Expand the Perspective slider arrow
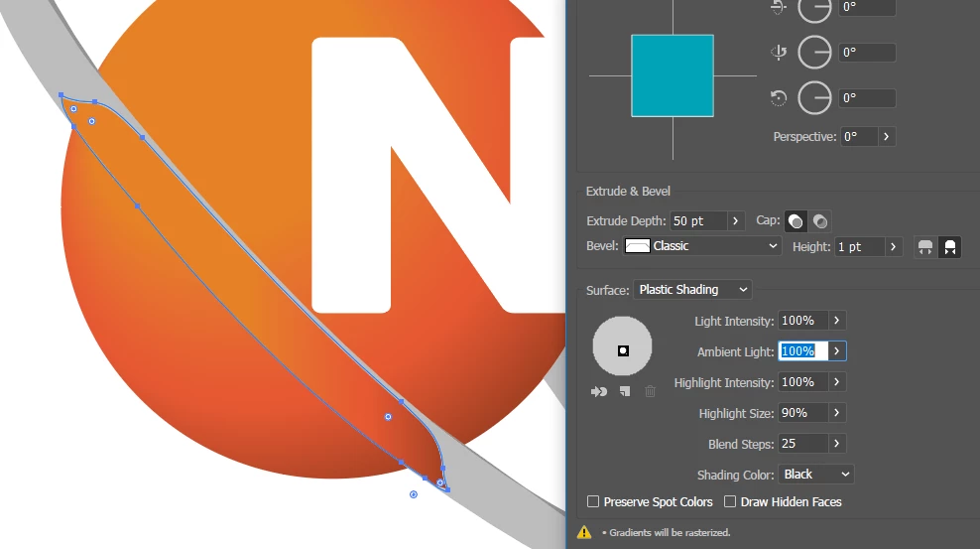The image size is (980, 549). coord(886,136)
